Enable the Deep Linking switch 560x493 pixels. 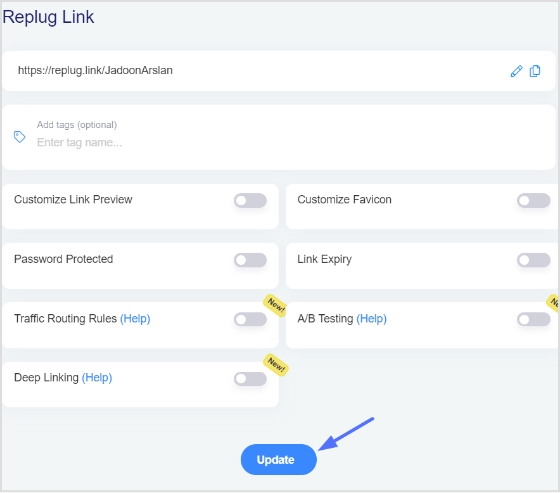pos(250,379)
